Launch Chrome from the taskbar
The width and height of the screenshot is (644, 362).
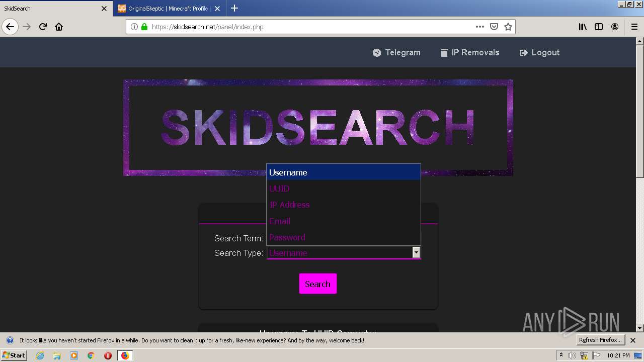tap(91, 355)
